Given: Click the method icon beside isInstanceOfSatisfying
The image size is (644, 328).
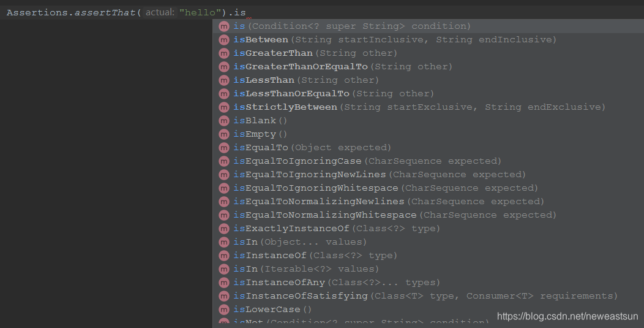Looking at the screenshot, I should click(x=224, y=296).
